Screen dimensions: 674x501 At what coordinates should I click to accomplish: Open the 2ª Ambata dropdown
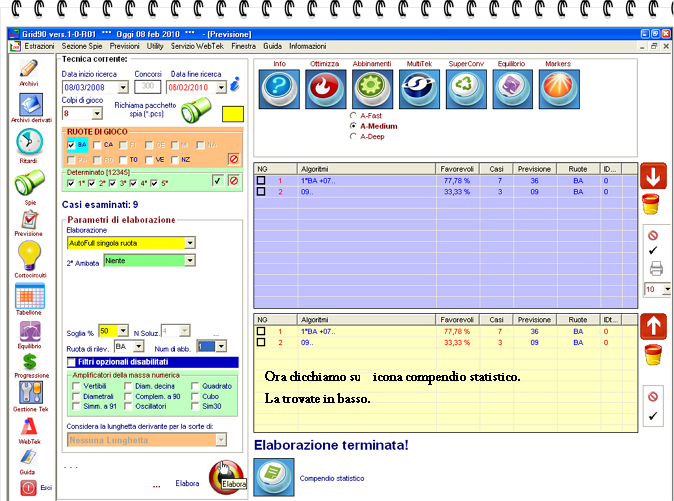[190, 261]
